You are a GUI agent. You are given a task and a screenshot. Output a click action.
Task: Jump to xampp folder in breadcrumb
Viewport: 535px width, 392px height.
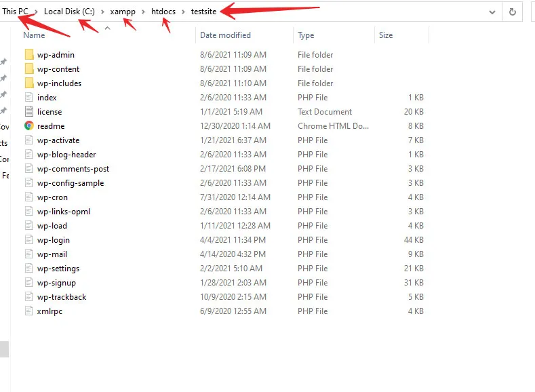pyautogui.click(x=123, y=12)
